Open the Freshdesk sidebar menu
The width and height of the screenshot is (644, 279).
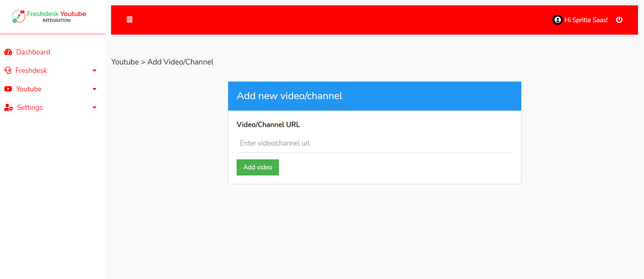point(31,71)
